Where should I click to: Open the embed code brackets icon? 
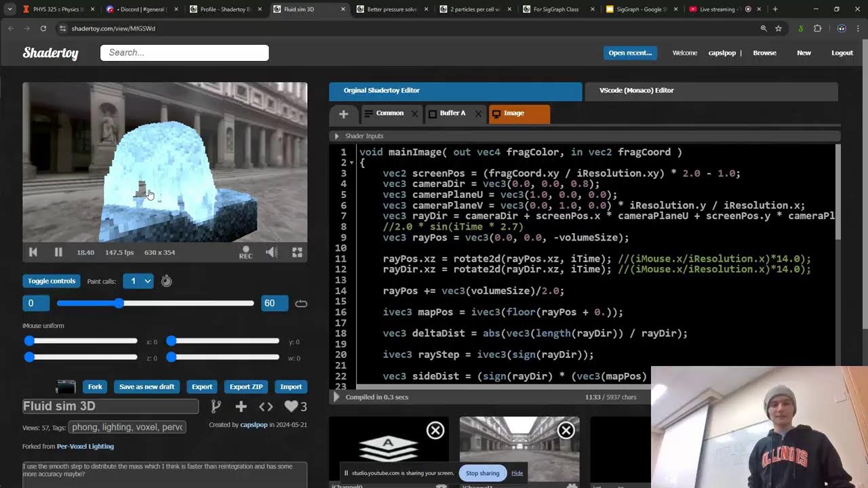(266, 406)
